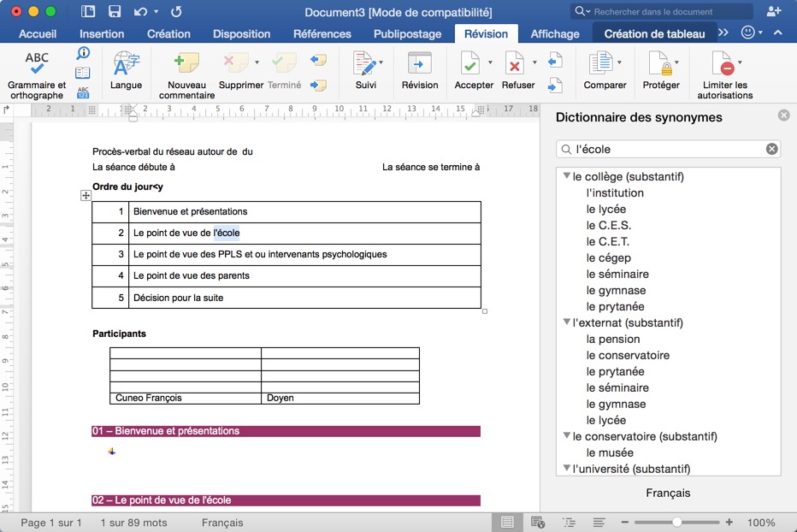The height and width of the screenshot is (532, 797).
Task: Show more ribbon tabs with the double chevron
Action: [723, 33]
